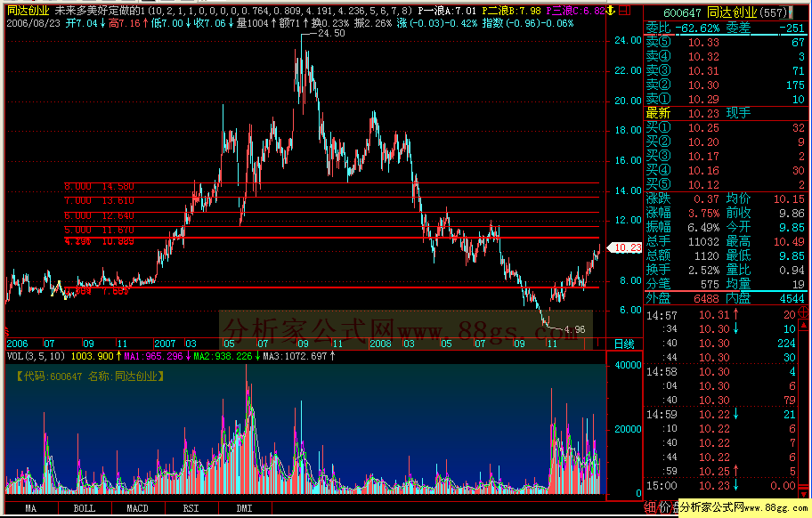Switch to the MACD indicator tab
Image resolution: width=812 pixels, height=518 pixels.
pyautogui.click(x=138, y=508)
